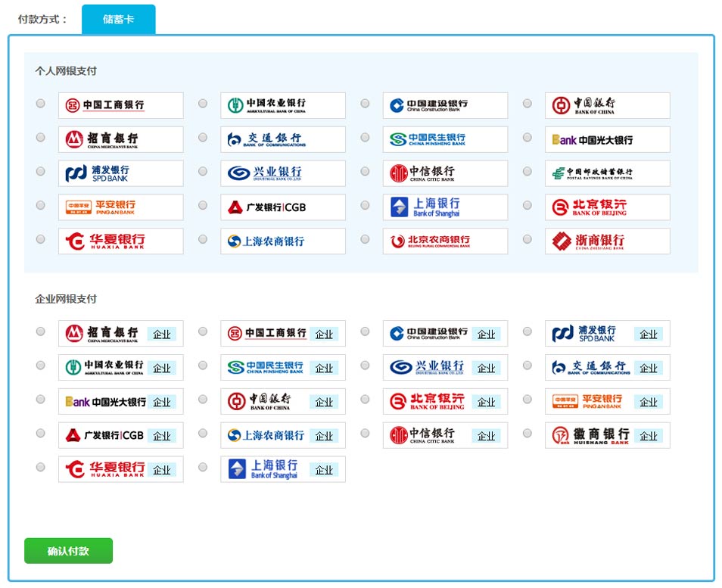
Task: Select radio button for enterprise 中国民生银行
Action: click(203, 366)
